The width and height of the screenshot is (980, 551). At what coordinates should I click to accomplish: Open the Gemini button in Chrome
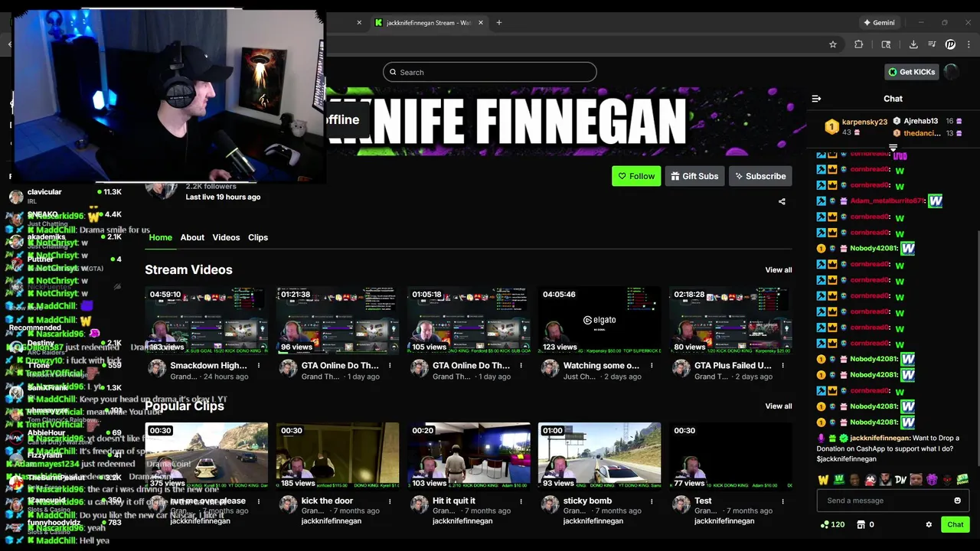879,23
